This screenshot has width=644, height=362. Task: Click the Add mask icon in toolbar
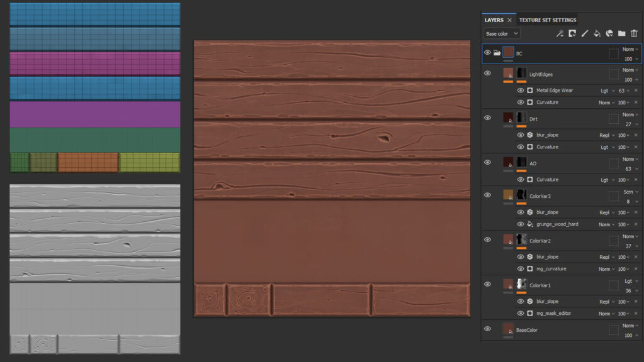[x=572, y=34]
